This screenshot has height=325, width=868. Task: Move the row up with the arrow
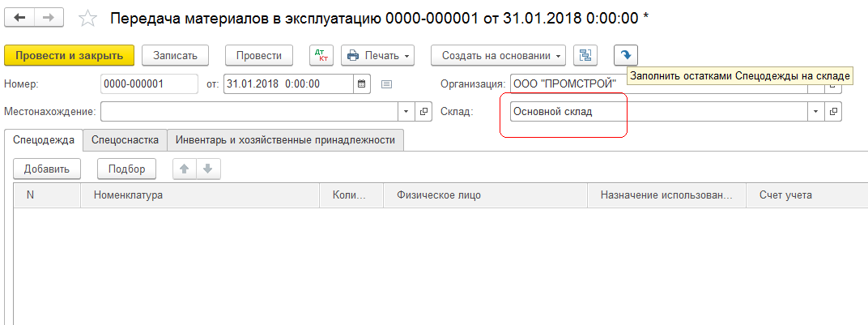pos(185,169)
